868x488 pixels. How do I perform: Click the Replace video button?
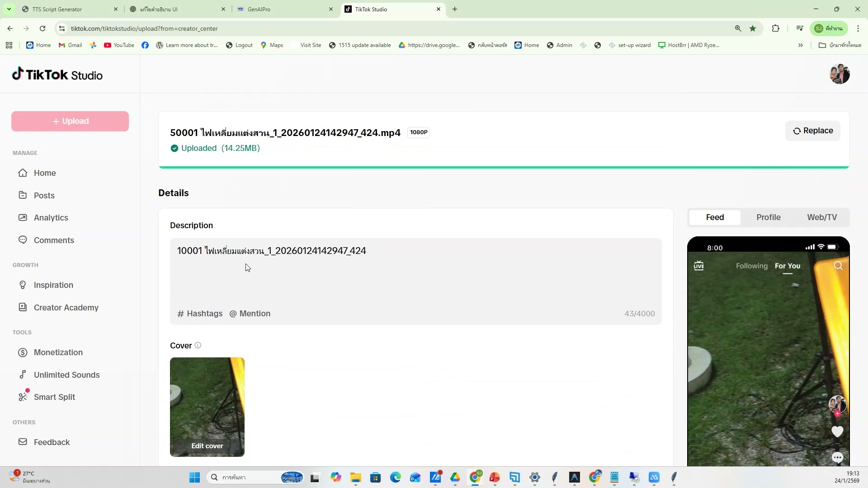click(x=812, y=131)
